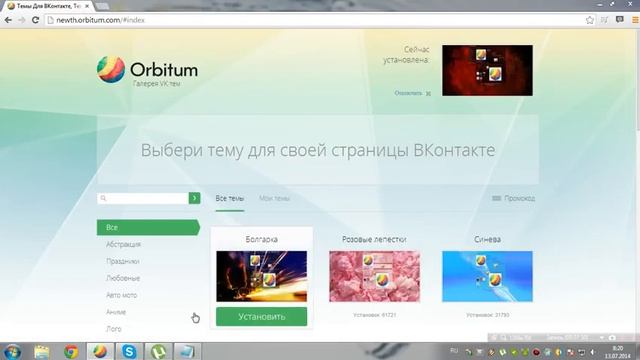Click the green search arrow button
Image resolution: width=640 pixels, height=360 pixels.
[x=194, y=198]
